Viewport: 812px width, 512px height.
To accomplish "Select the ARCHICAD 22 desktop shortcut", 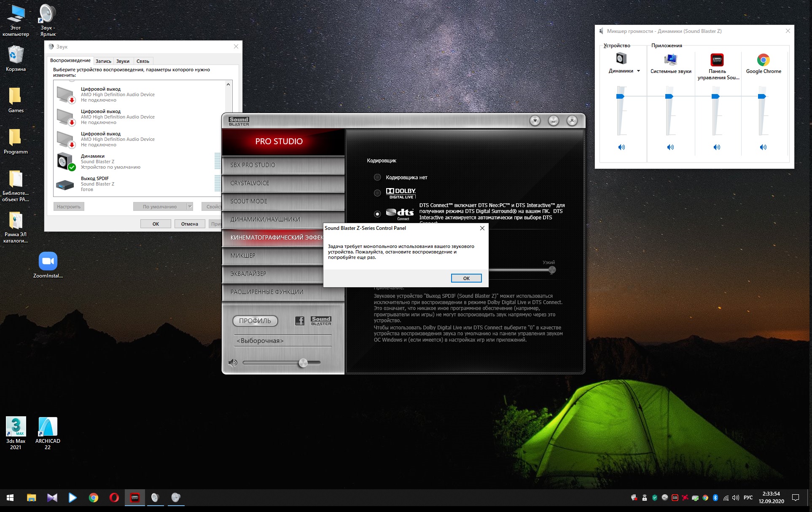I will point(48,433).
